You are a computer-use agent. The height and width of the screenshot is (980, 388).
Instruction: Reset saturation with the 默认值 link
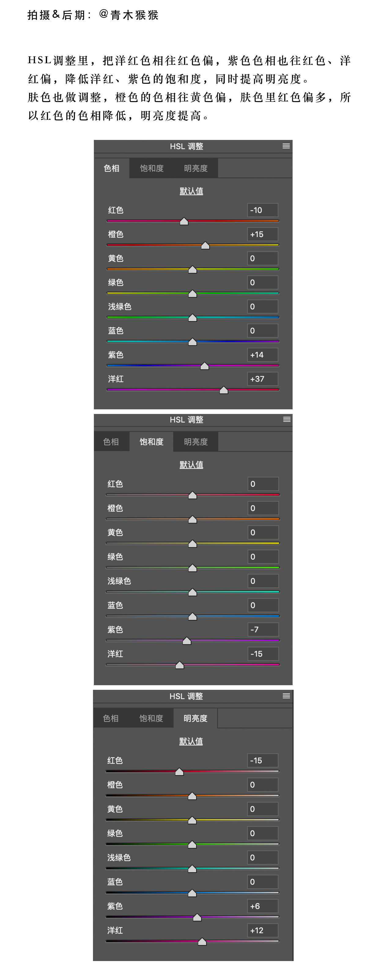pyautogui.click(x=191, y=465)
